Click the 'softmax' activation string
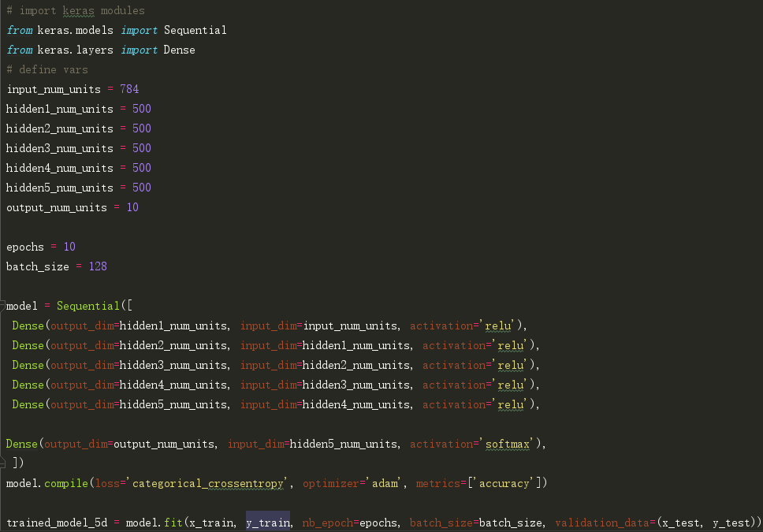Image resolution: width=763 pixels, height=532 pixels. click(508, 444)
